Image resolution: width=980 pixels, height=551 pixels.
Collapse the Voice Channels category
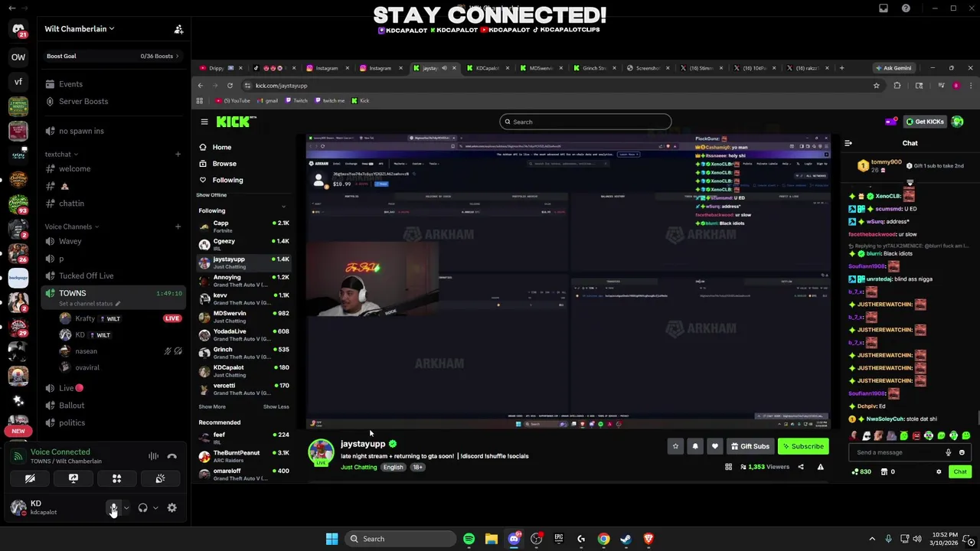click(x=71, y=227)
